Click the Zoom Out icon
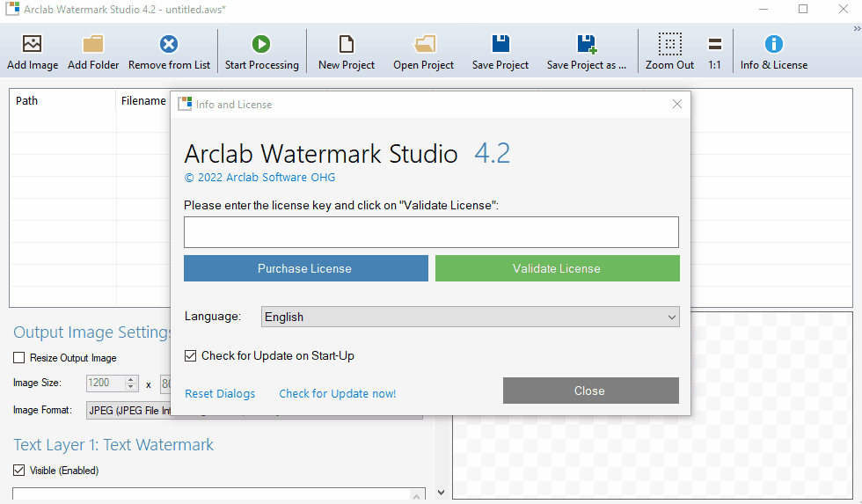The width and height of the screenshot is (862, 504). 669,44
